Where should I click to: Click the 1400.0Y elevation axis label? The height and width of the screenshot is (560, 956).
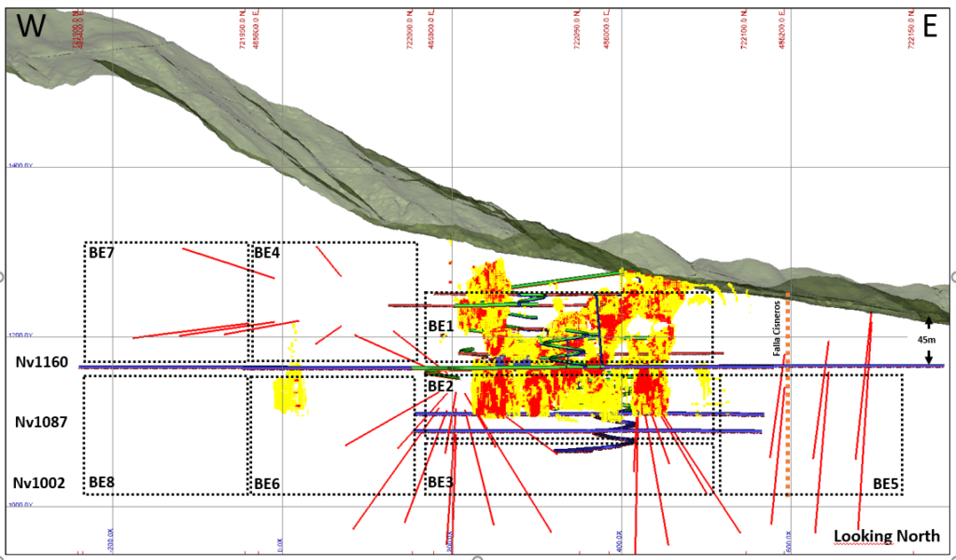click(x=22, y=165)
